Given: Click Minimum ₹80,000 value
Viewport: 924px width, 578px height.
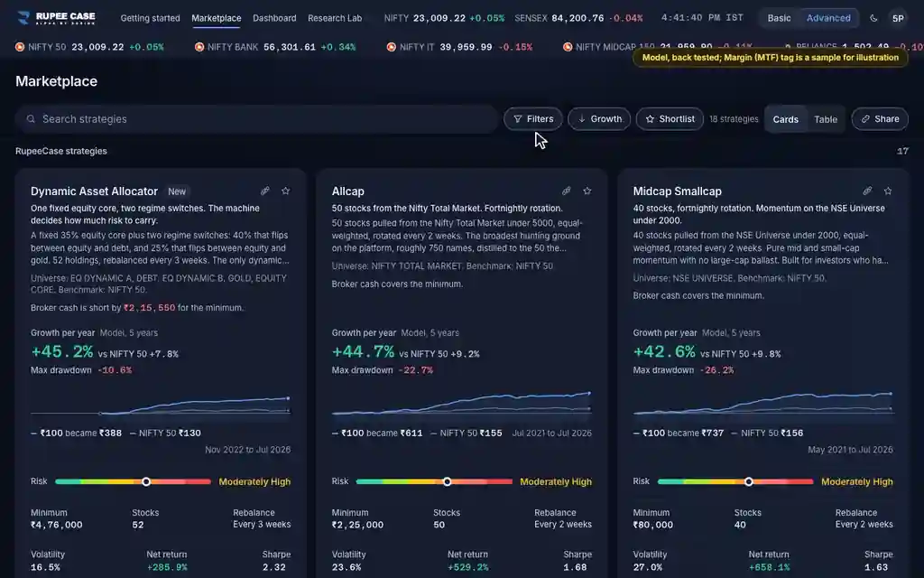Looking at the screenshot, I should pos(655,525).
